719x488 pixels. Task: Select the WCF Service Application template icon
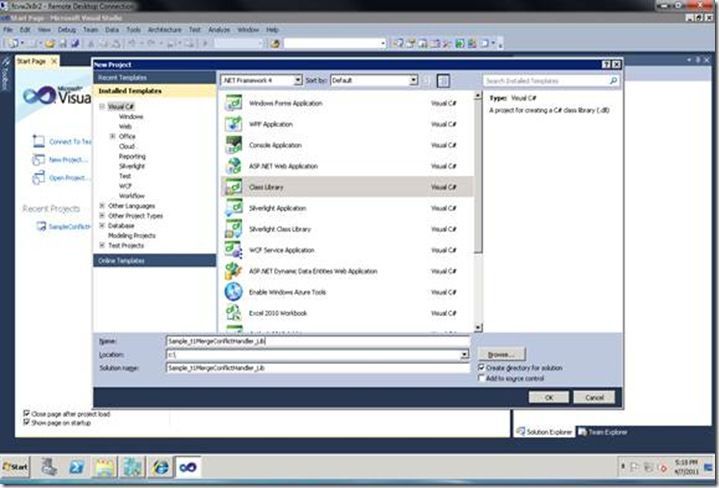(x=233, y=250)
